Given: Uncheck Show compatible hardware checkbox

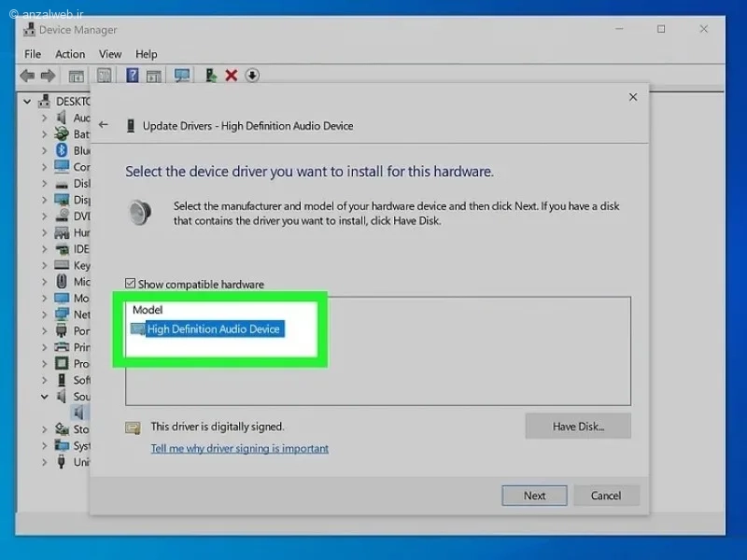Looking at the screenshot, I should point(130,284).
